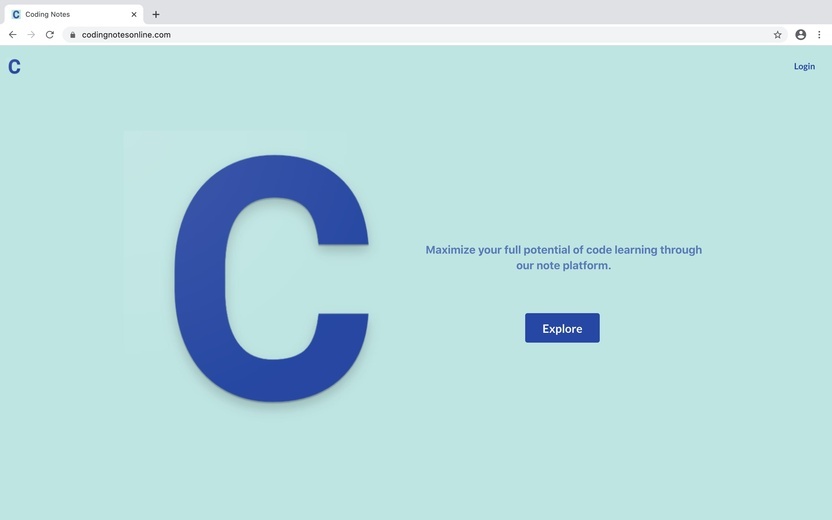
Task: Click the large C logo image
Action: tap(272, 278)
